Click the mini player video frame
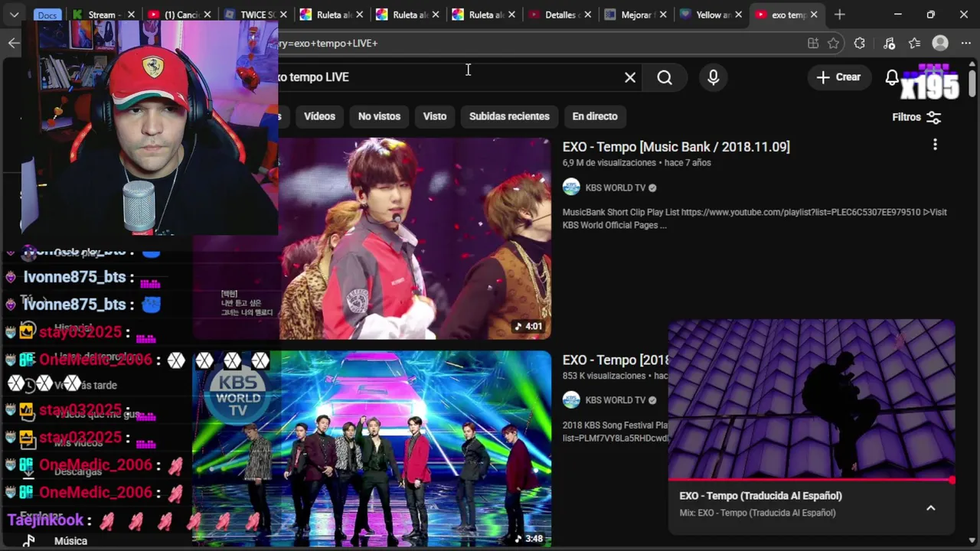Image resolution: width=980 pixels, height=551 pixels. tap(812, 399)
